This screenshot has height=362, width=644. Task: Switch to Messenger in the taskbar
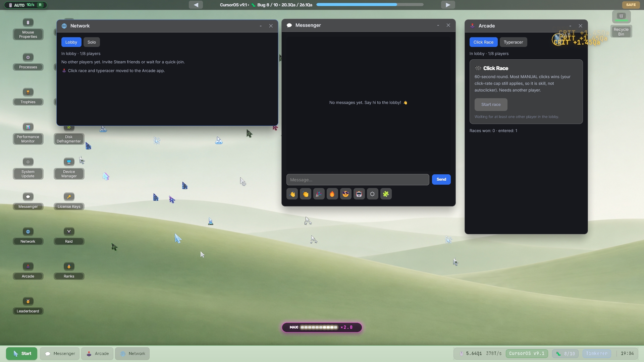60,354
